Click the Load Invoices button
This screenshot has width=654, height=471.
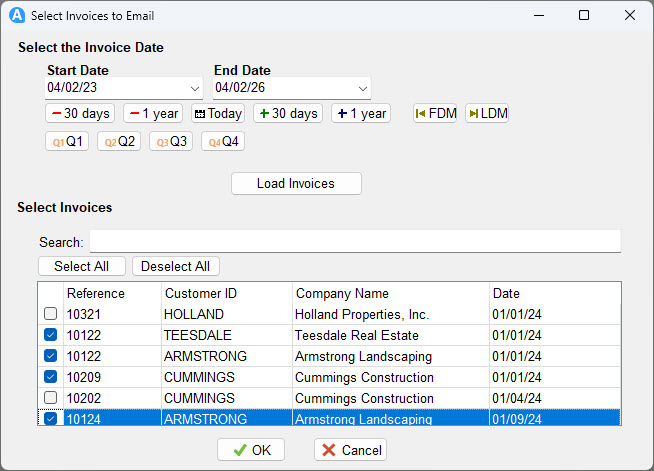(296, 184)
